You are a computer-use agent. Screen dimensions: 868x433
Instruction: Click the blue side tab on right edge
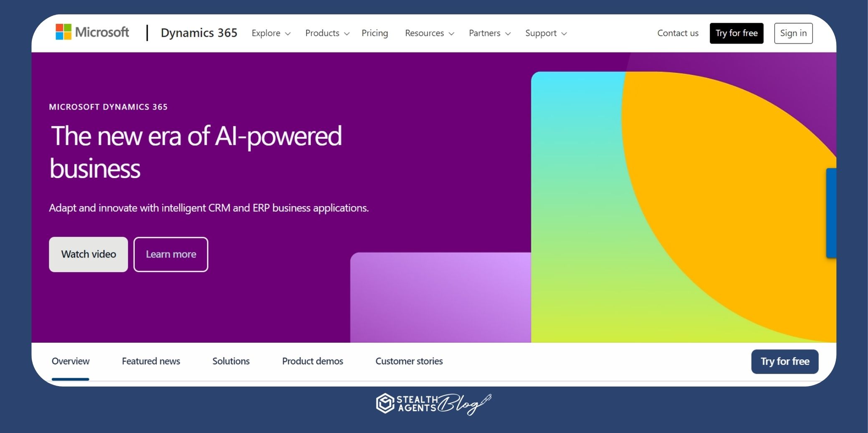(831, 213)
